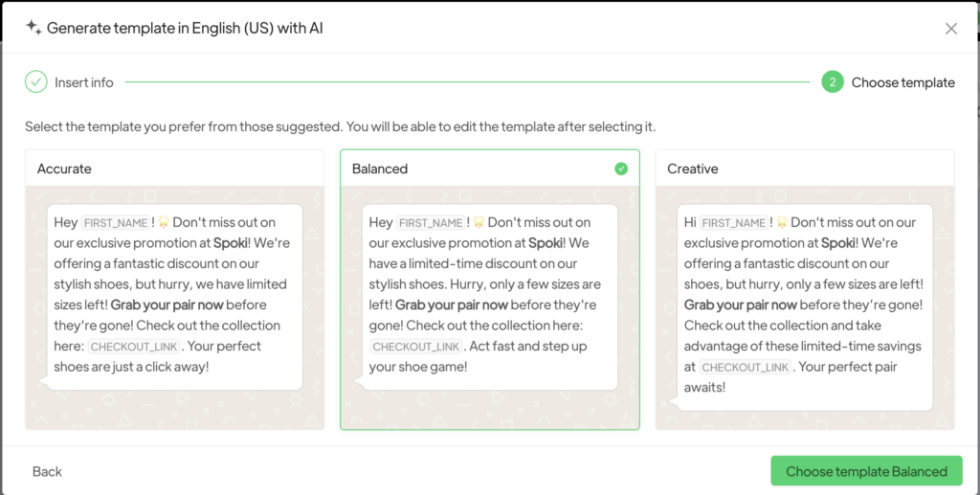Screen dimensions: 980x495
Task: Click CHECKOUT_LINK placeholder in Creative template
Action: click(746, 368)
